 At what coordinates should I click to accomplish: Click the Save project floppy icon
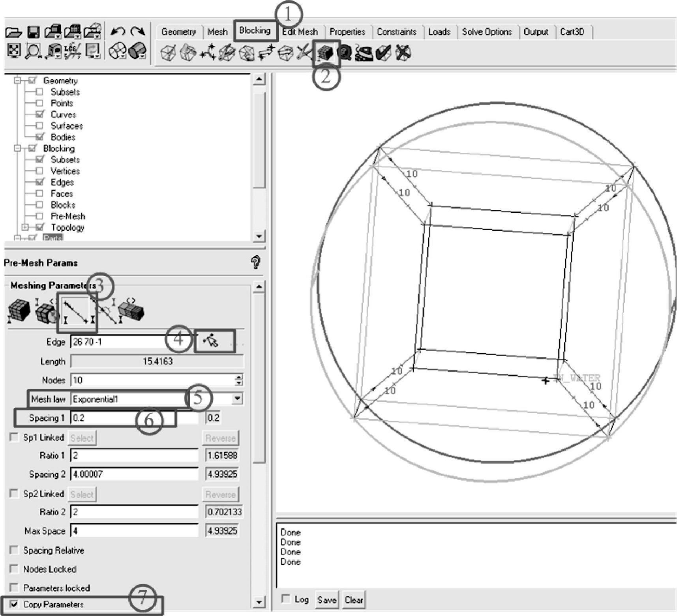(x=34, y=32)
